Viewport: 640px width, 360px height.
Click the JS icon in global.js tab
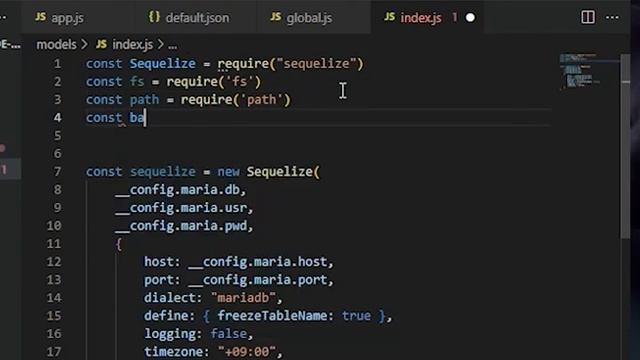coord(276,17)
